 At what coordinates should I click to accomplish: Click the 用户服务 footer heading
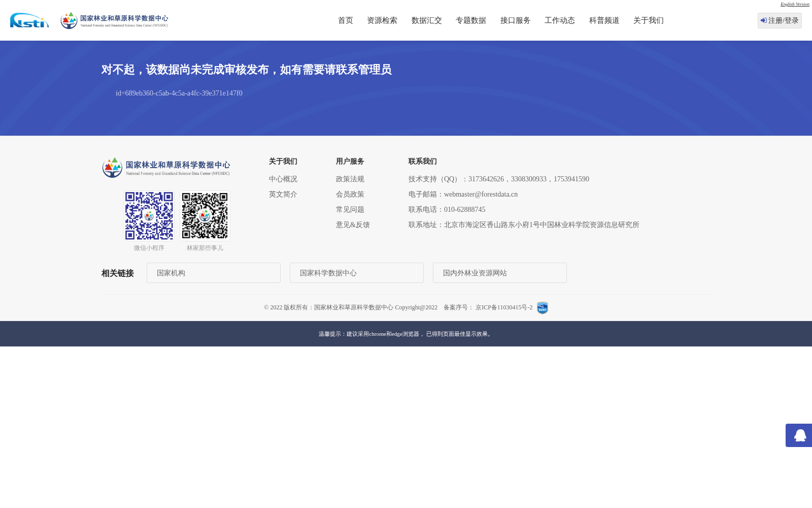(350, 162)
